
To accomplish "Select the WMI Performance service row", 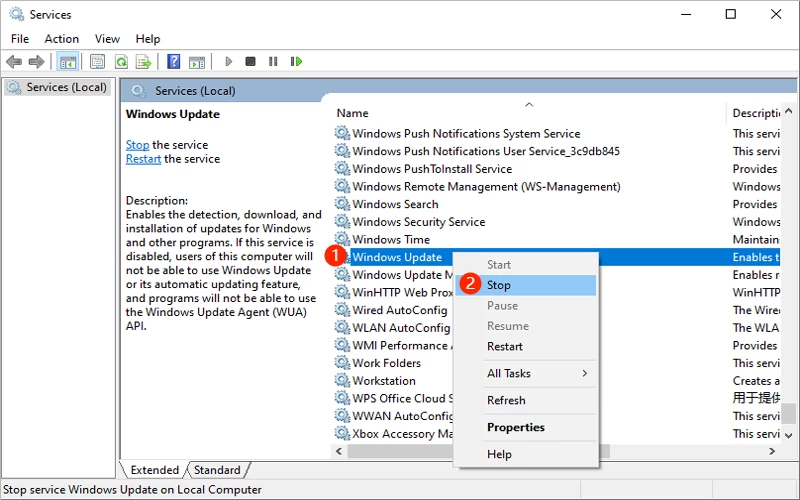I will coord(394,345).
